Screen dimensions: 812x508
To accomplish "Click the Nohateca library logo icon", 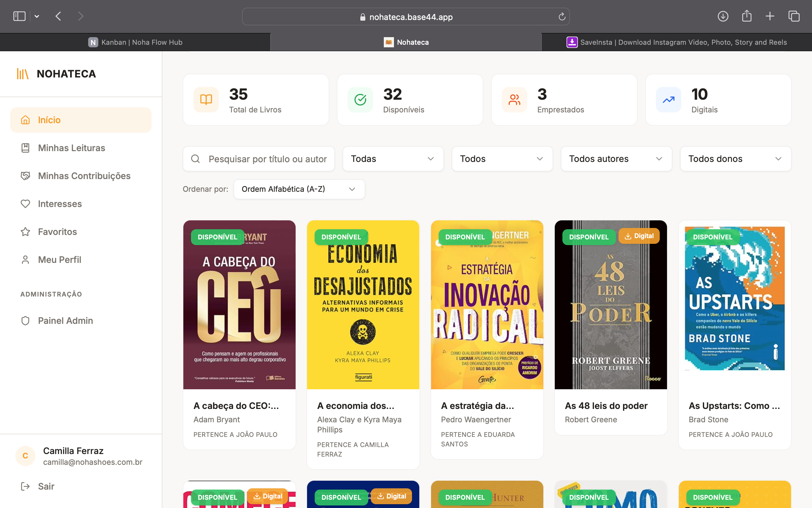I will 23,74.
